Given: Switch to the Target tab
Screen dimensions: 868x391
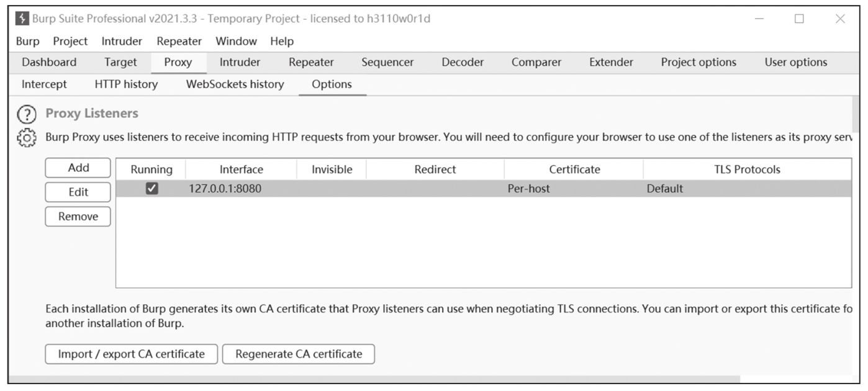Looking at the screenshot, I should coord(120,63).
